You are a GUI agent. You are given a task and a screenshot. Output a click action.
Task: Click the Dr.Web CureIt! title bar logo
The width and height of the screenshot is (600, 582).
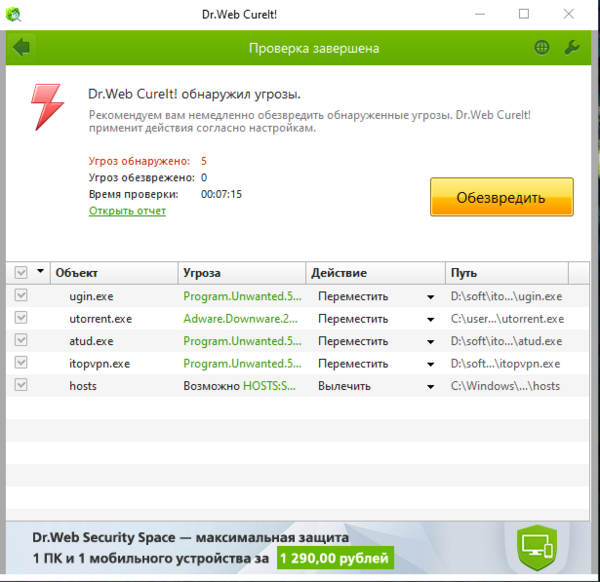pos(13,15)
